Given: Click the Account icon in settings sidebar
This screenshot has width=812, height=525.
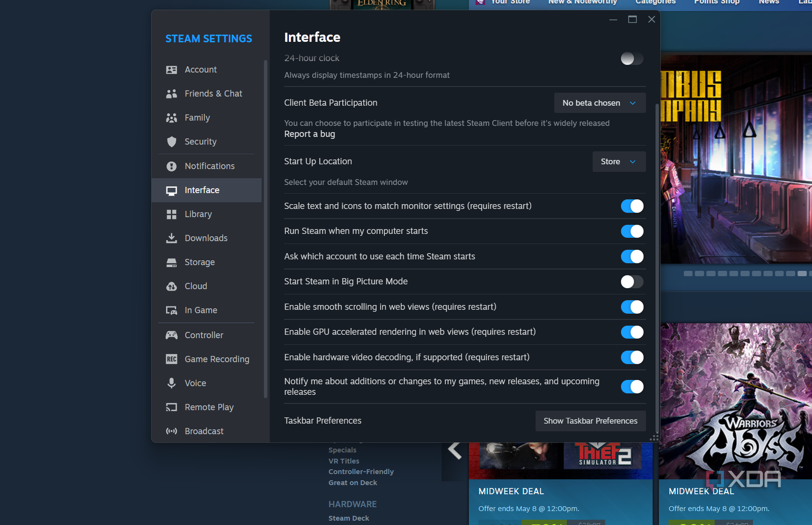Looking at the screenshot, I should [x=171, y=70].
